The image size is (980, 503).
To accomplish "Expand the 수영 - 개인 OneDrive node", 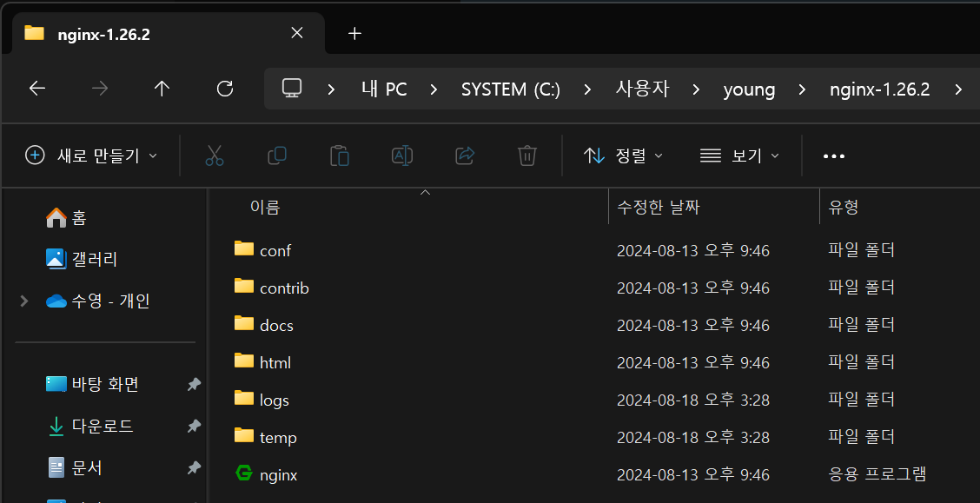I will [23, 301].
